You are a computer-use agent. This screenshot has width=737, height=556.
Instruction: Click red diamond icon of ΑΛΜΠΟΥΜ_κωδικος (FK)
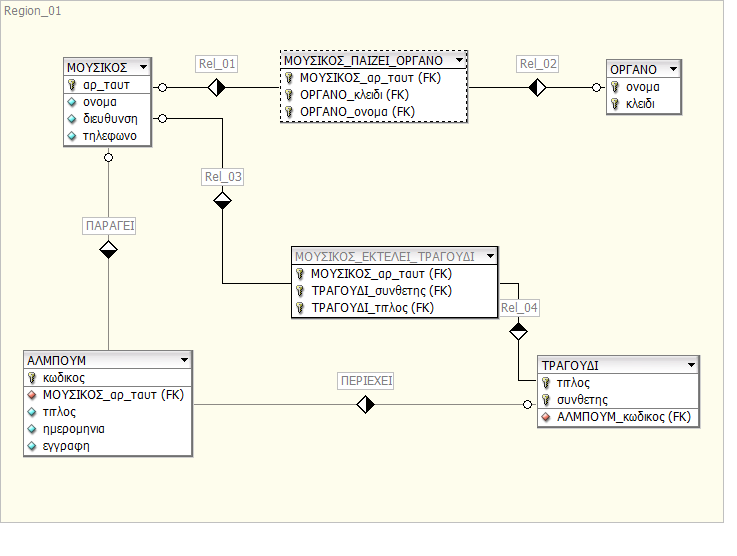point(546,417)
